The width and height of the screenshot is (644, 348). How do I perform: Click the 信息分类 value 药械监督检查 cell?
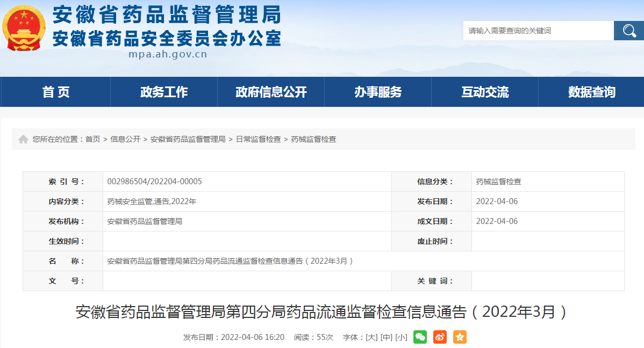tap(548, 182)
